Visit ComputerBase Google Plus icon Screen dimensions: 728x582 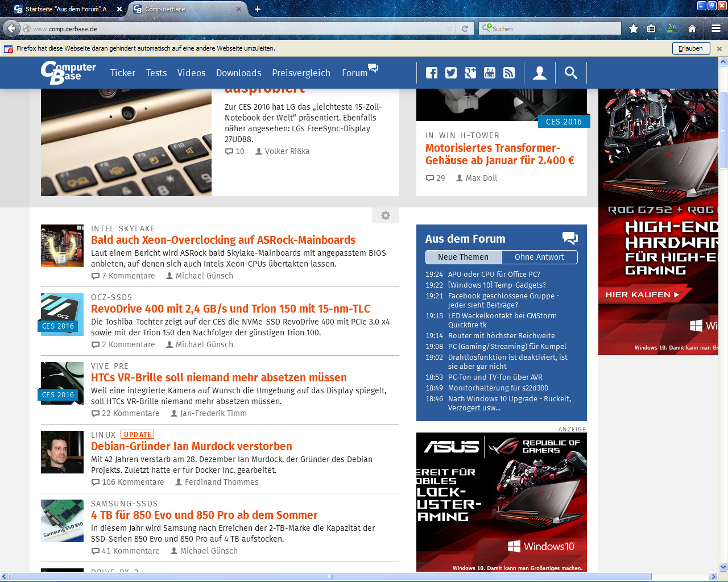pos(470,73)
